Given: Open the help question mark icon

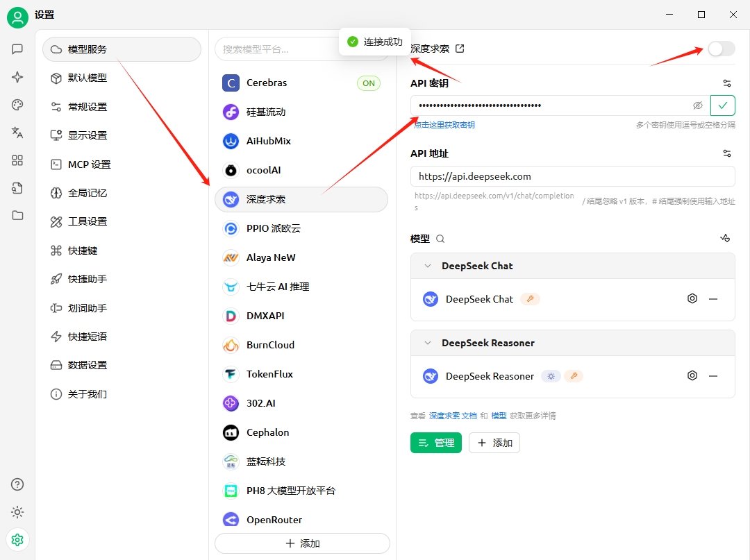Looking at the screenshot, I should [17, 484].
